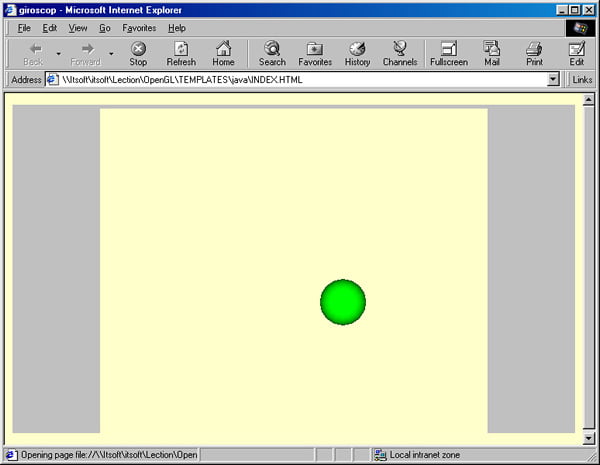Switch to Fullscreen view
Image resolution: width=600 pixels, height=465 pixels.
[x=449, y=54]
